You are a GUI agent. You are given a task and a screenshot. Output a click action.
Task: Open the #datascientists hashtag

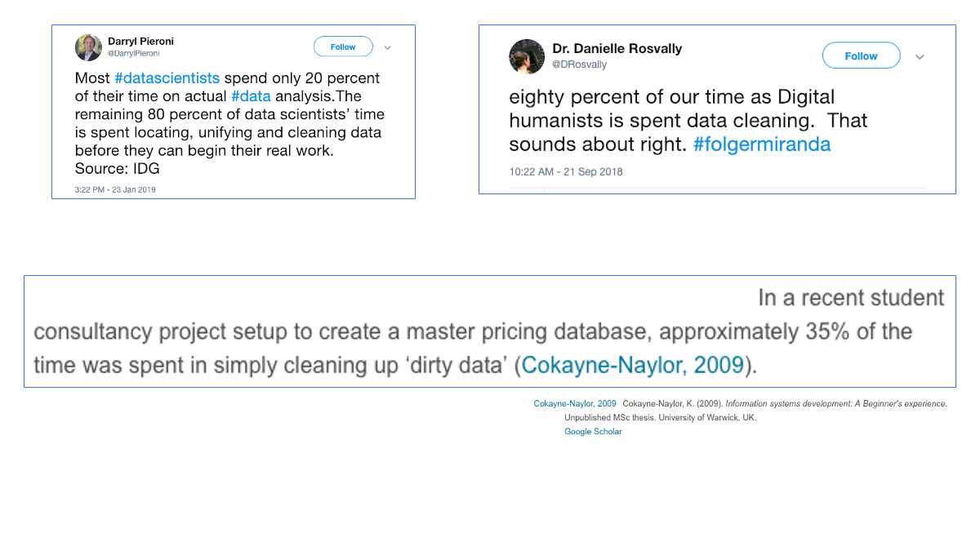coord(167,78)
